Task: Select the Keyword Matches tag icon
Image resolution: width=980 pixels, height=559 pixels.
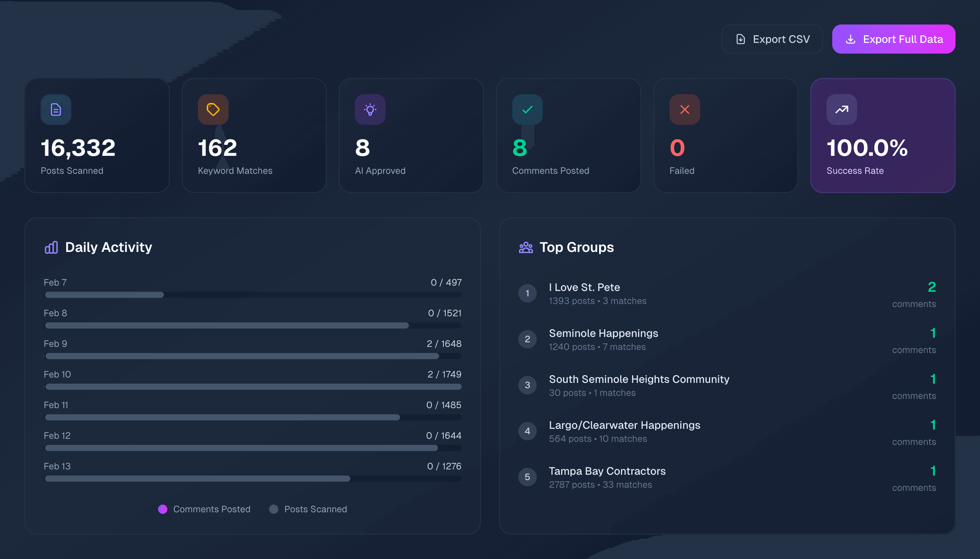Action: point(213,110)
